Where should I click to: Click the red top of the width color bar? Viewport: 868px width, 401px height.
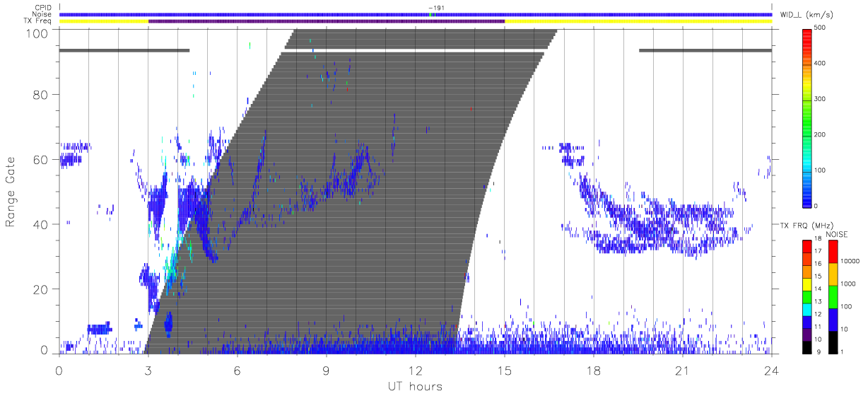(x=807, y=33)
